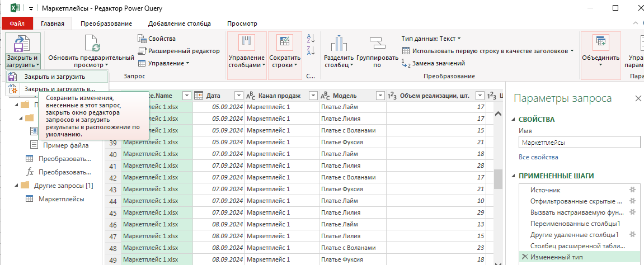Open filter dropdown of Source.Name column
The height and width of the screenshot is (265, 644).
(x=187, y=96)
